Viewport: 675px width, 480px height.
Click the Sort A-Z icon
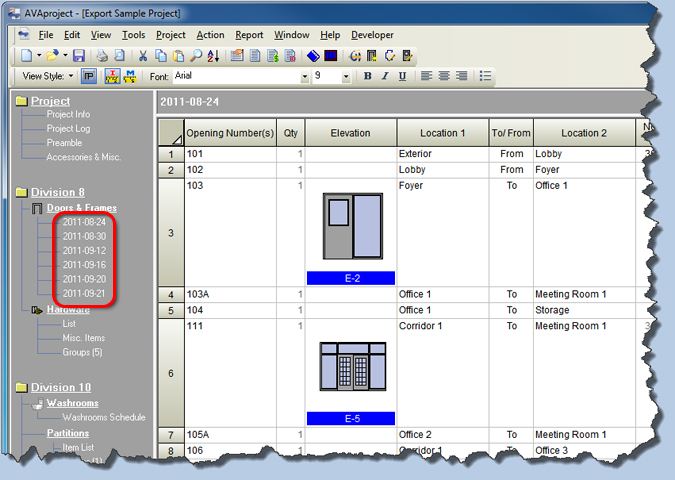pos(212,56)
